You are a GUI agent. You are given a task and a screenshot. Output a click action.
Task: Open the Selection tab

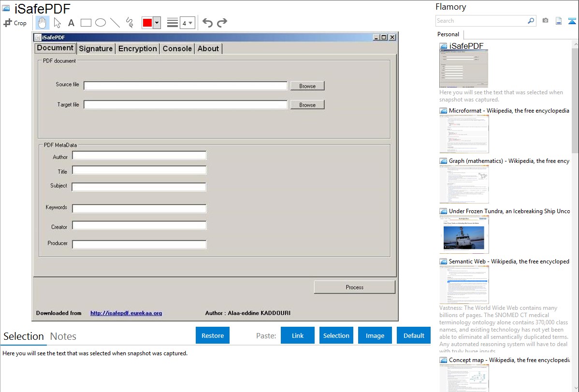pos(24,336)
